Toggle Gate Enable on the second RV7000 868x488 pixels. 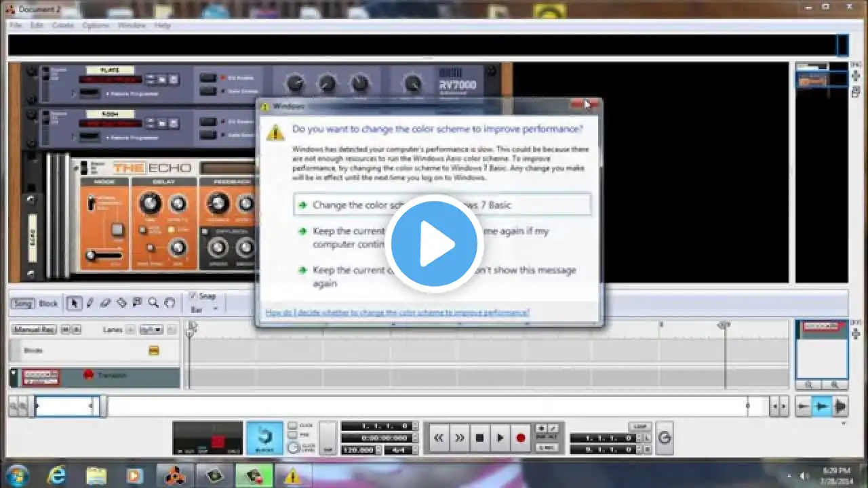pyautogui.click(x=208, y=135)
